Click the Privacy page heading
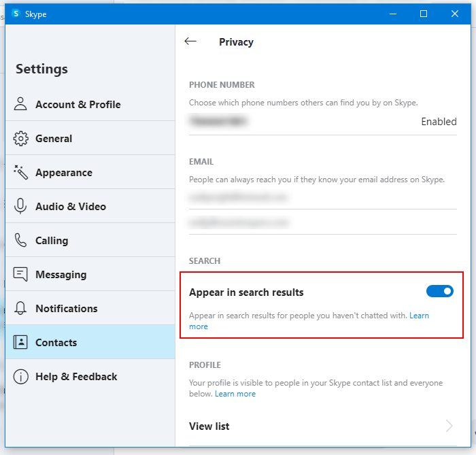Viewport: 476px width, 455px height. (236, 42)
